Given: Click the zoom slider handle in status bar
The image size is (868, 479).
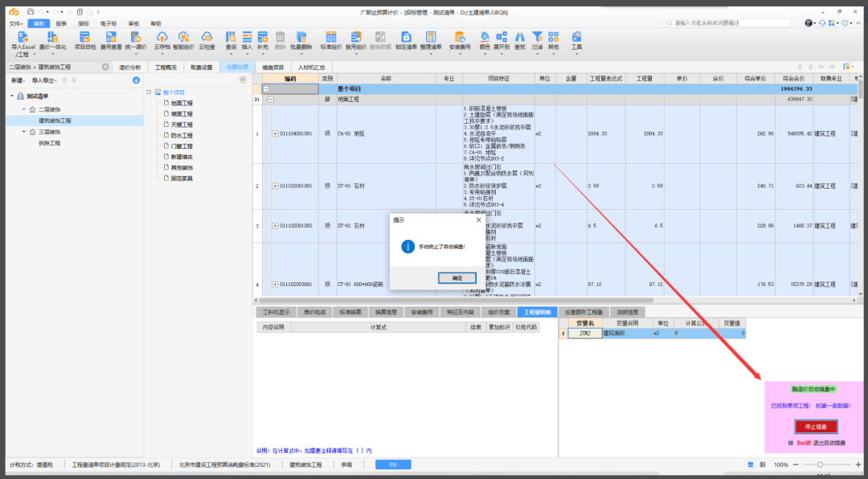Looking at the screenshot, I should coord(821,465).
